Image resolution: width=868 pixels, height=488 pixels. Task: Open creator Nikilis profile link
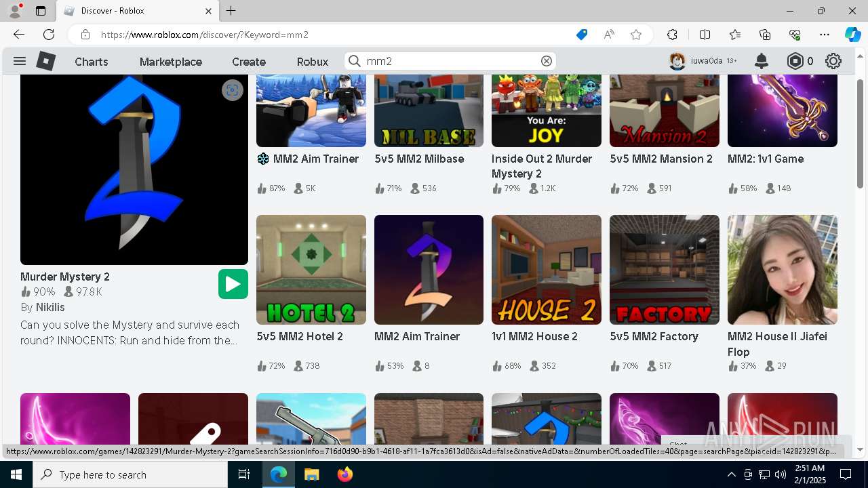point(50,308)
